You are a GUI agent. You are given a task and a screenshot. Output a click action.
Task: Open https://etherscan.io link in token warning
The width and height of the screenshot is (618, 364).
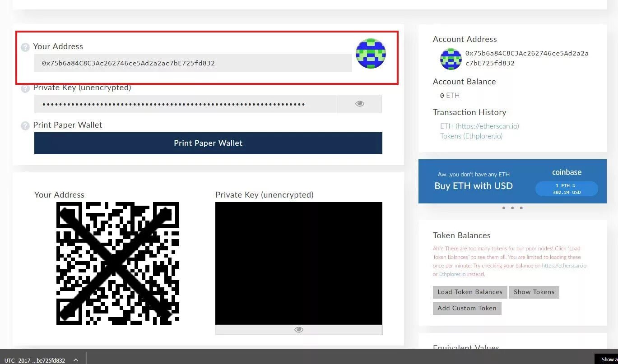(x=564, y=266)
